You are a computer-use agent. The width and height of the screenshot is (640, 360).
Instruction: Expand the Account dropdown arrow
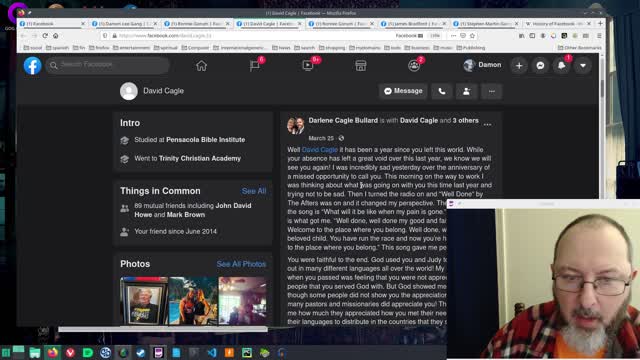(583, 66)
